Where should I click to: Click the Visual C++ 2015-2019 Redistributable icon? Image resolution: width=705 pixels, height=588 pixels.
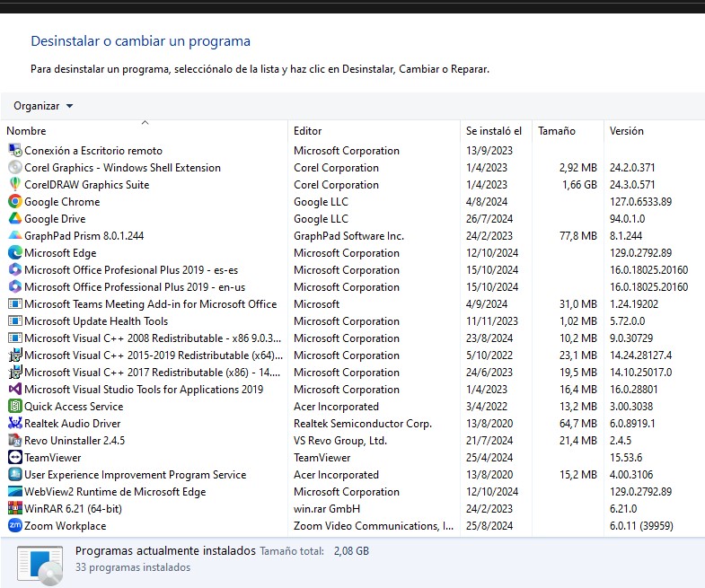click(x=15, y=355)
